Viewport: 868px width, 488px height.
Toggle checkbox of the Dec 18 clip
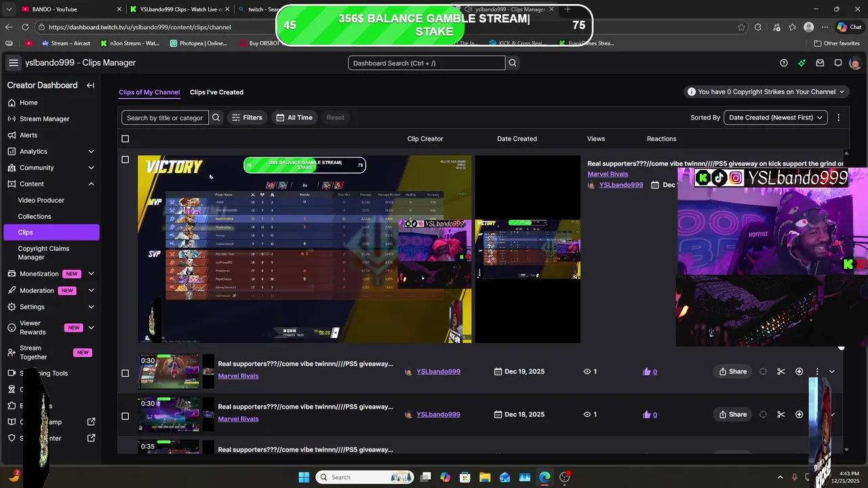(125, 416)
